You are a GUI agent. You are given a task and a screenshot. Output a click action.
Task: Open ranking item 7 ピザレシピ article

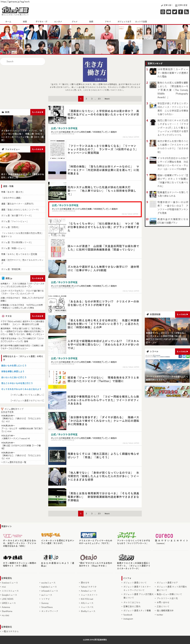click(x=173, y=181)
